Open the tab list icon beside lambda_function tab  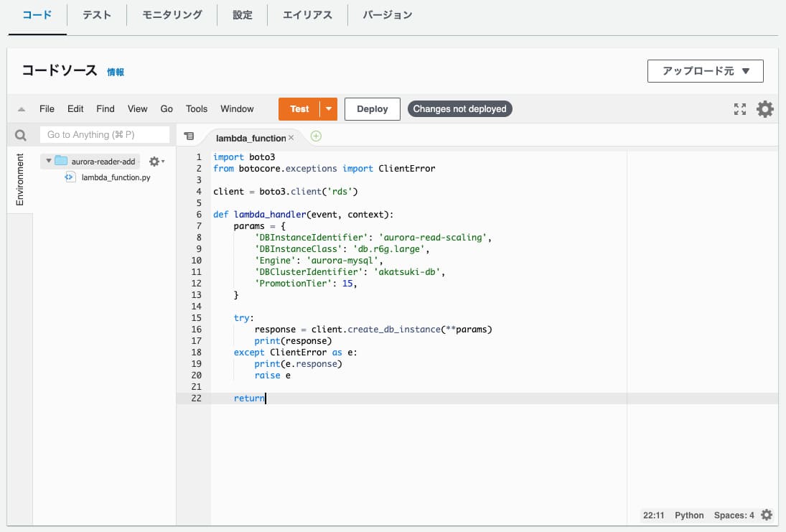tap(189, 136)
